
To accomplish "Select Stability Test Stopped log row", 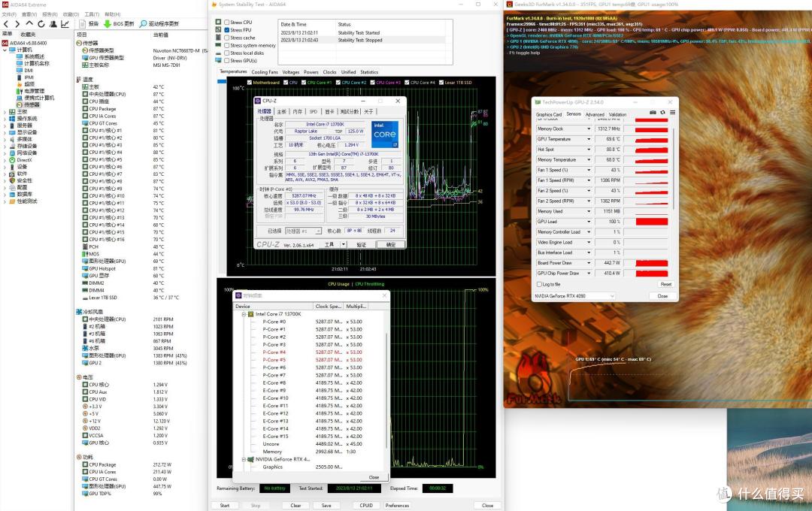I will (x=363, y=40).
